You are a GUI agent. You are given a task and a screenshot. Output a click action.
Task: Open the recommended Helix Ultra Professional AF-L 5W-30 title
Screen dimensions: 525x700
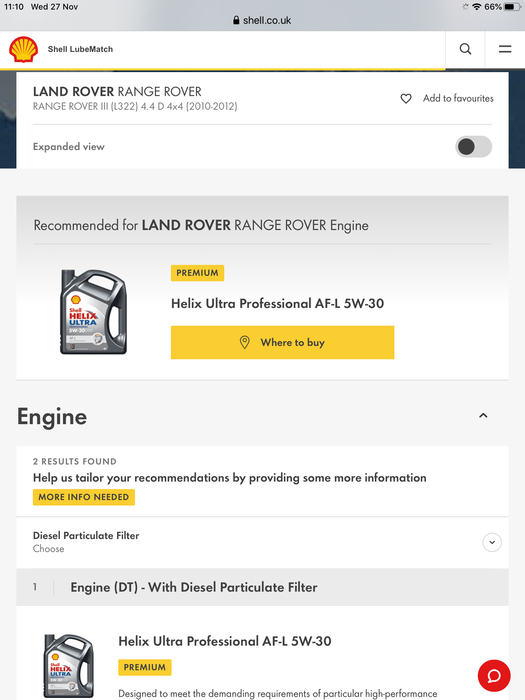point(277,304)
